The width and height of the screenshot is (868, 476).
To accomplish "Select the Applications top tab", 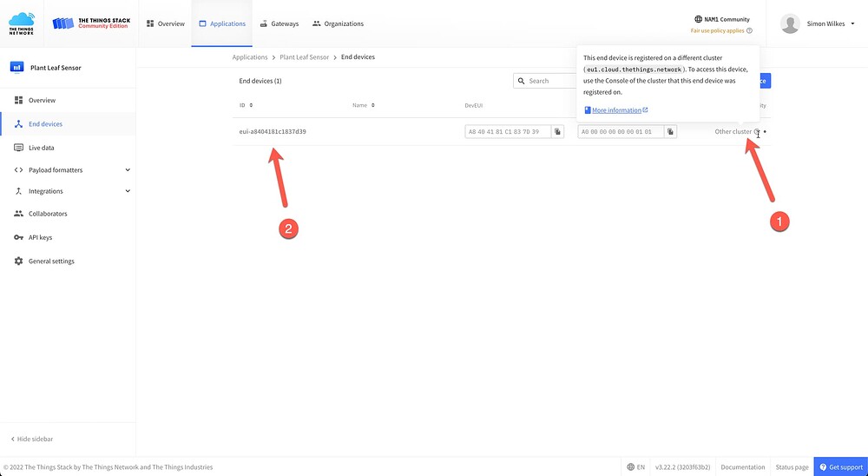I will click(x=222, y=23).
